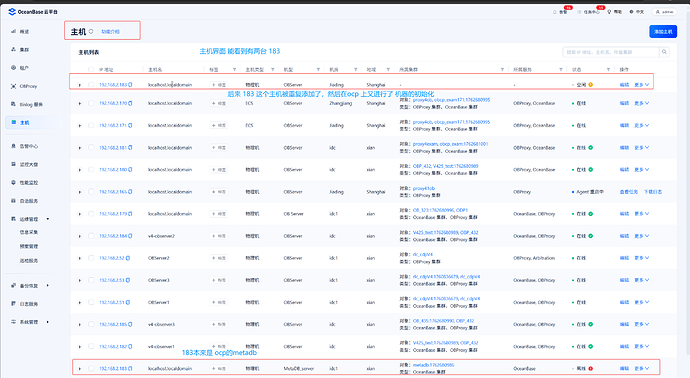
Task: Check the box for host 192.168.2.180
Action: pos(91,169)
